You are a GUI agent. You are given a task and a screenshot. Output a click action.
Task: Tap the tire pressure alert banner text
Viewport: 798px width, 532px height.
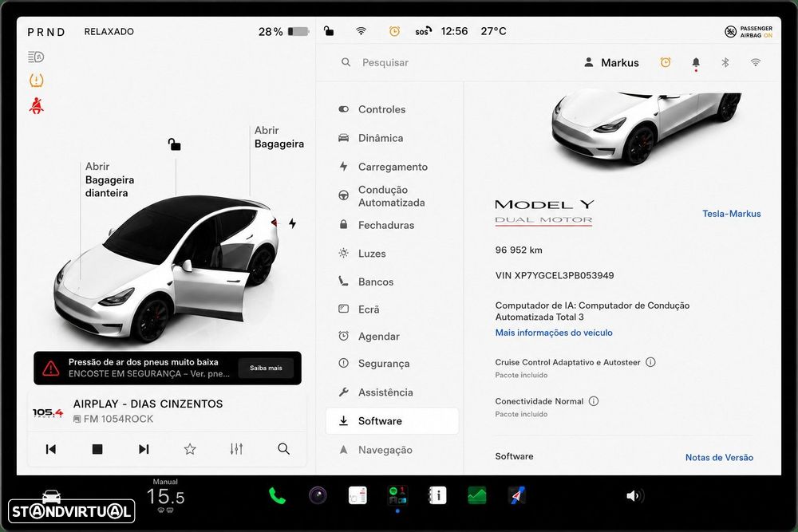(x=149, y=368)
